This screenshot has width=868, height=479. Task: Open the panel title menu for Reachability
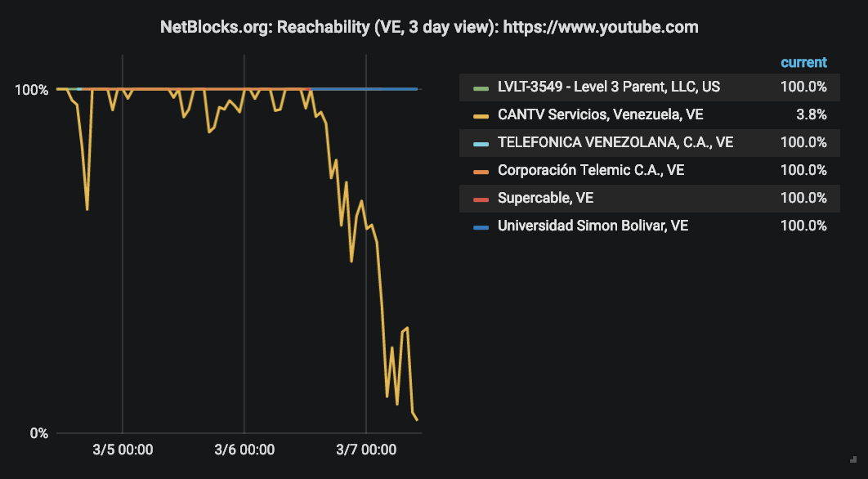pos(429,27)
